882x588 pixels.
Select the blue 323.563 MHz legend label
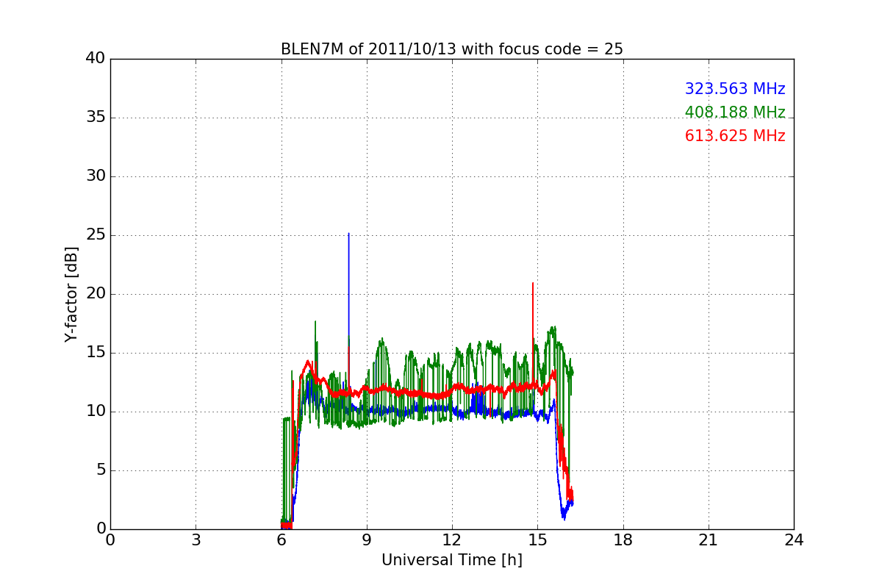click(x=735, y=89)
